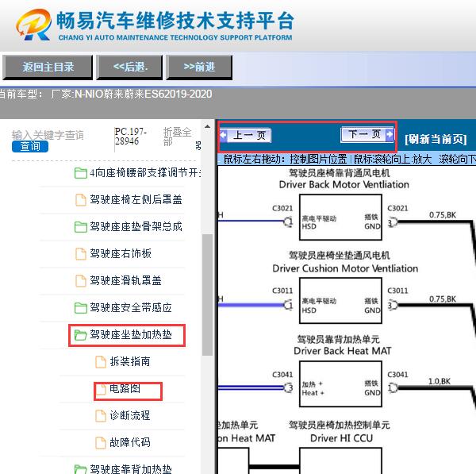Expand the folder icon of 驾驶座安全带感应
Screen dimensions: 476x474
[x=81, y=308]
